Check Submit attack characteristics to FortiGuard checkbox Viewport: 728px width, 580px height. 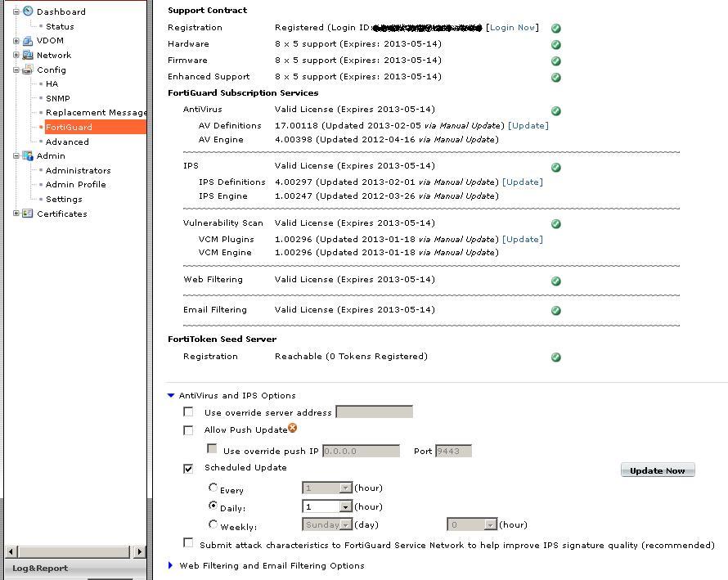pos(188,542)
